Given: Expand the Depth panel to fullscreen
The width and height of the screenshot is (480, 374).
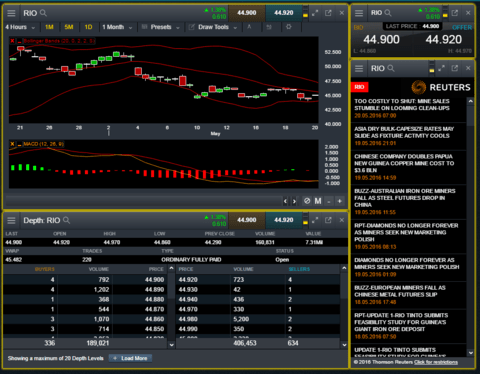Looking at the screenshot, I should click(x=315, y=220).
